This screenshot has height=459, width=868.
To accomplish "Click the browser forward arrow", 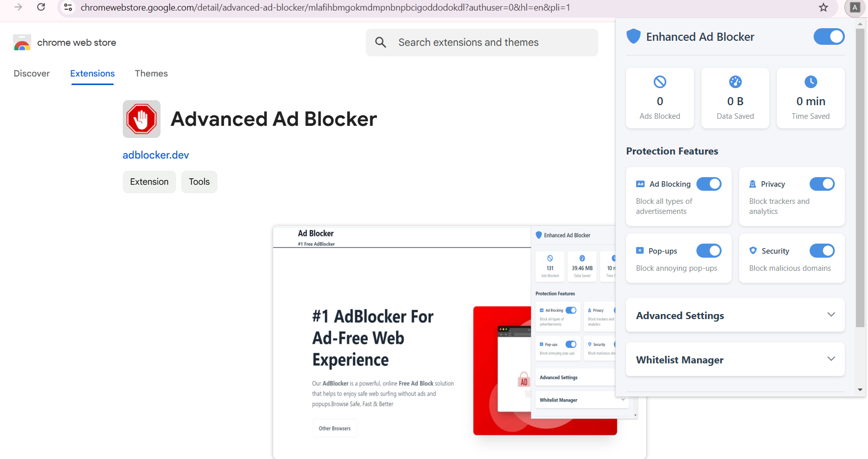I will 18,7.
